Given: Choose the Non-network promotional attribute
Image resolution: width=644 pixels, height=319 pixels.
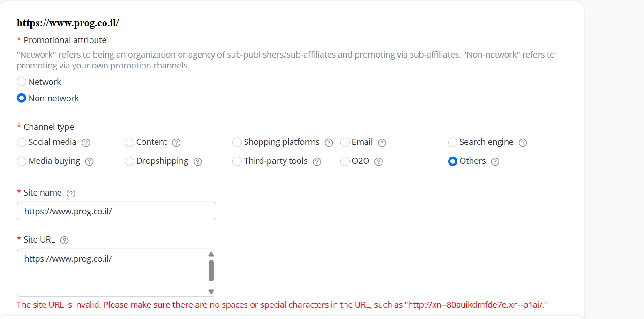Looking at the screenshot, I should pos(22,98).
